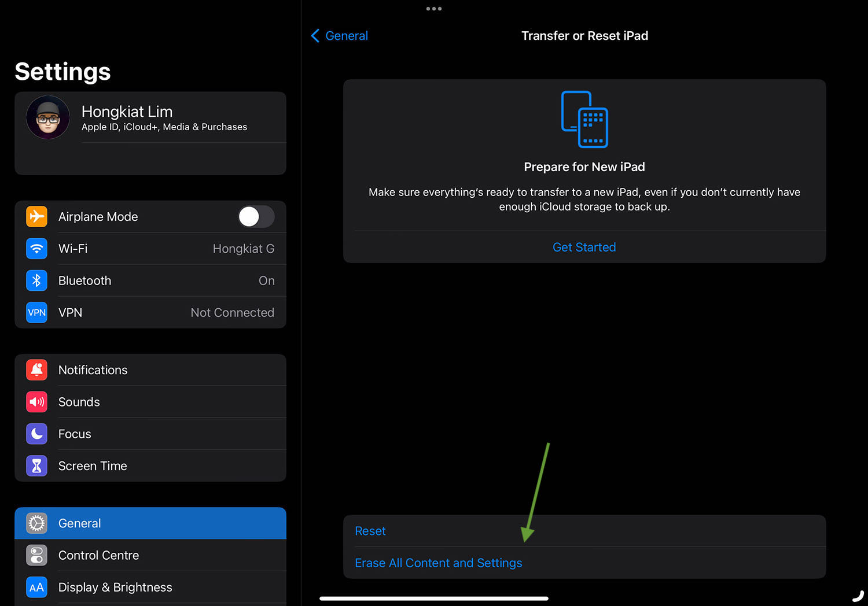Screen dimensions: 868x606
Task: Tap the Screen Time hourglass icon
Action: pyautogui.click(x=36, y=465)
